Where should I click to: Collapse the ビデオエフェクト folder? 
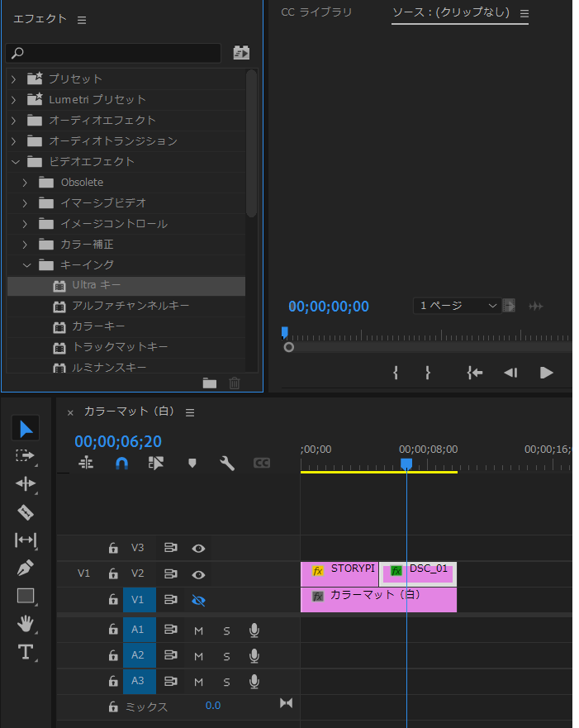[14, 162]
